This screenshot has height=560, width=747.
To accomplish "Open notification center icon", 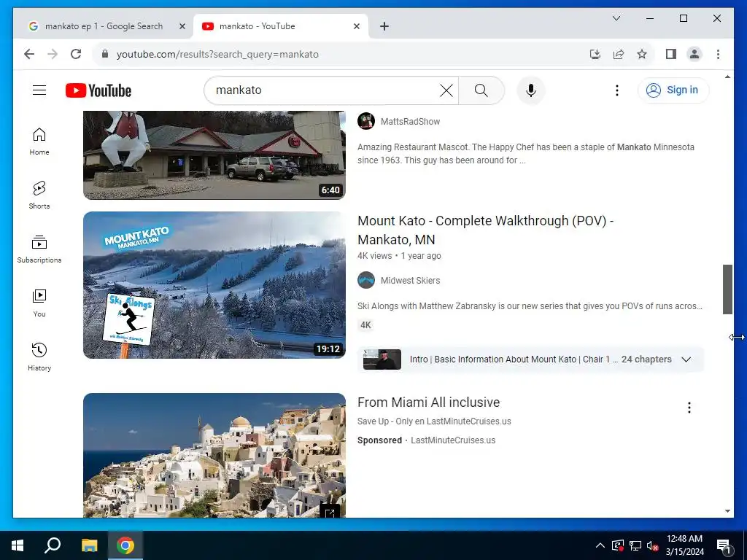I will pos(724,546).
